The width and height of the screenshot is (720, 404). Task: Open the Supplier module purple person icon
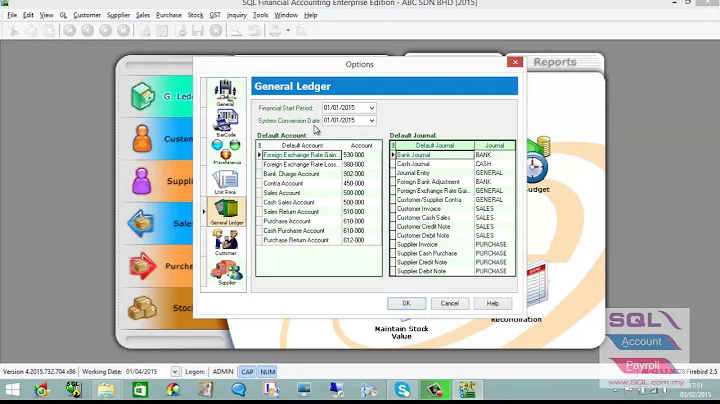(x=141, y=181)
